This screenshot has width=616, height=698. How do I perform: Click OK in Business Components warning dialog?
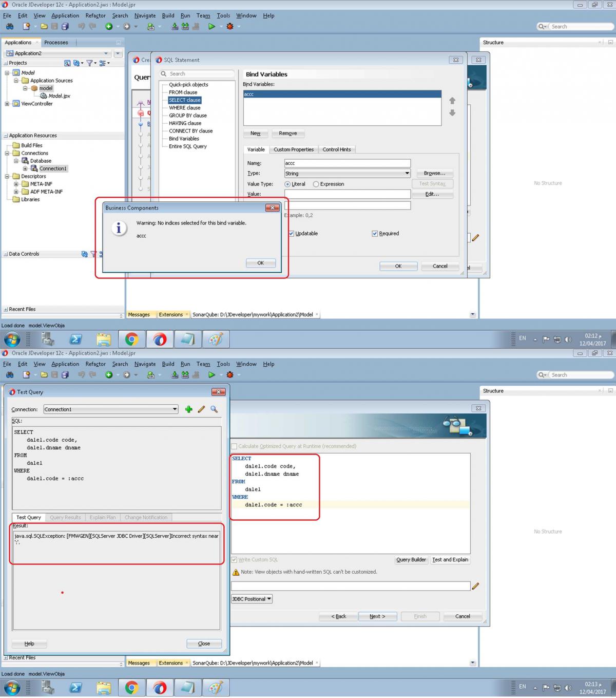pos(260,263)
